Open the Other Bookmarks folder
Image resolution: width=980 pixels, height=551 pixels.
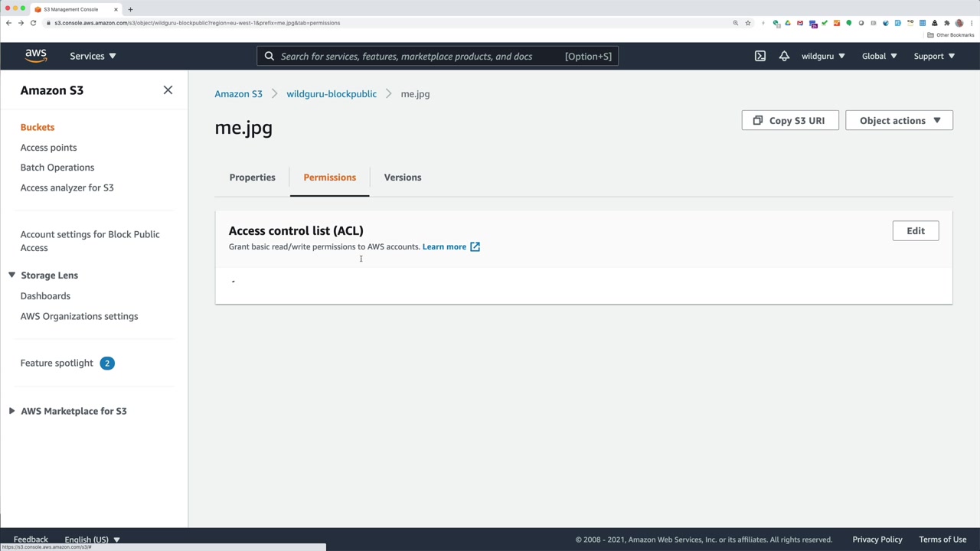[x=952, y=35]
